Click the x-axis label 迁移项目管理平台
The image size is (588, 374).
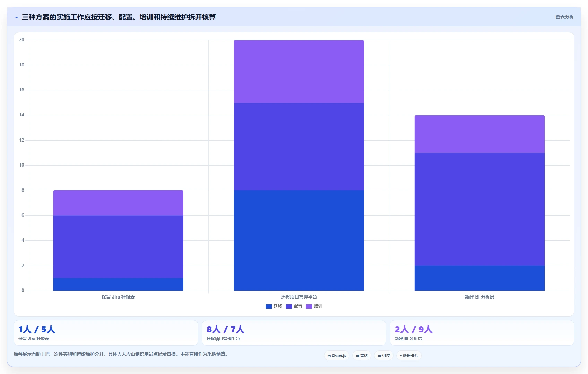tap(299, 297)
